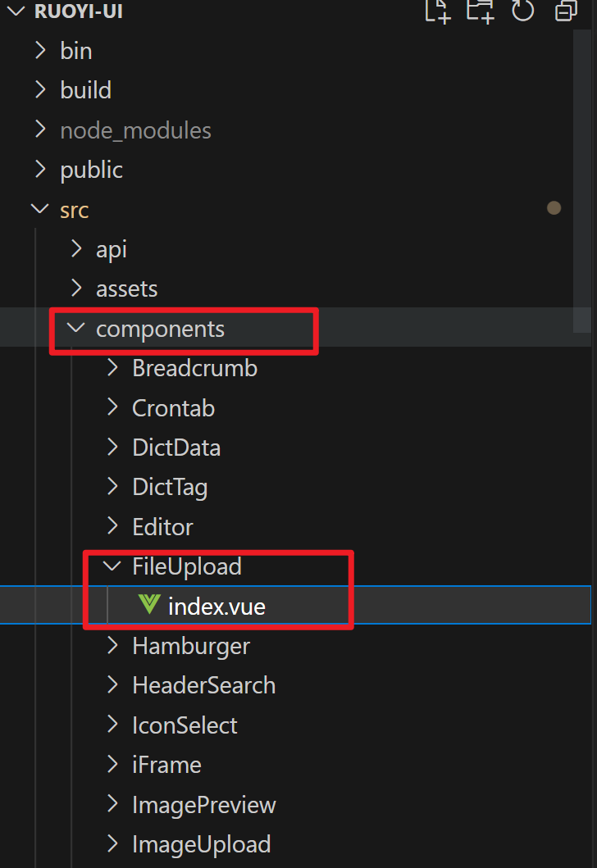Click the modified dot indicator beside src
The image size is (597, 868).
tap(554, 208)
